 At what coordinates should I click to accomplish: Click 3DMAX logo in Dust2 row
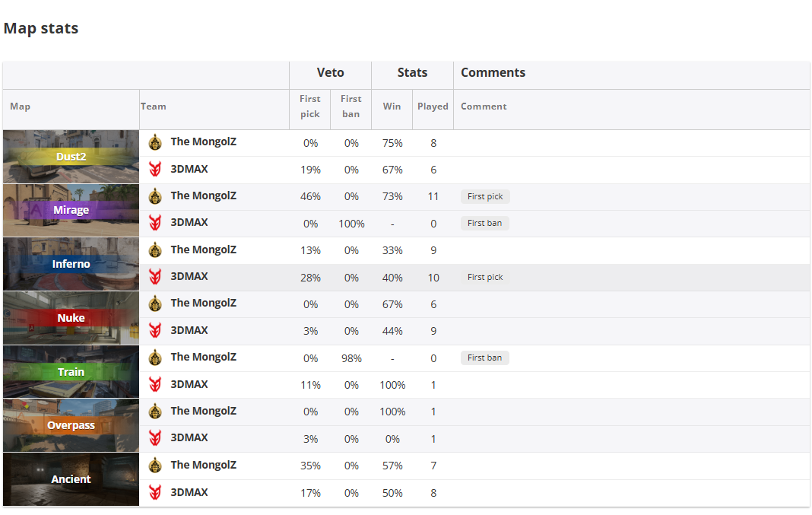tap(155, 169)
